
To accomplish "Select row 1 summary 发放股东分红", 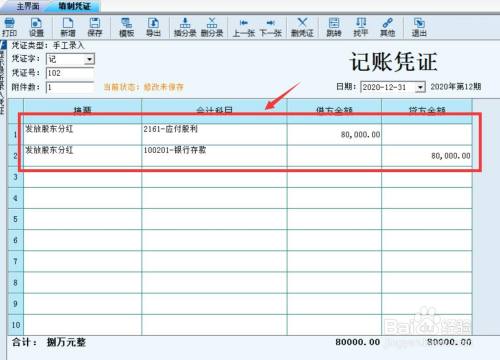I will (83, 134).
